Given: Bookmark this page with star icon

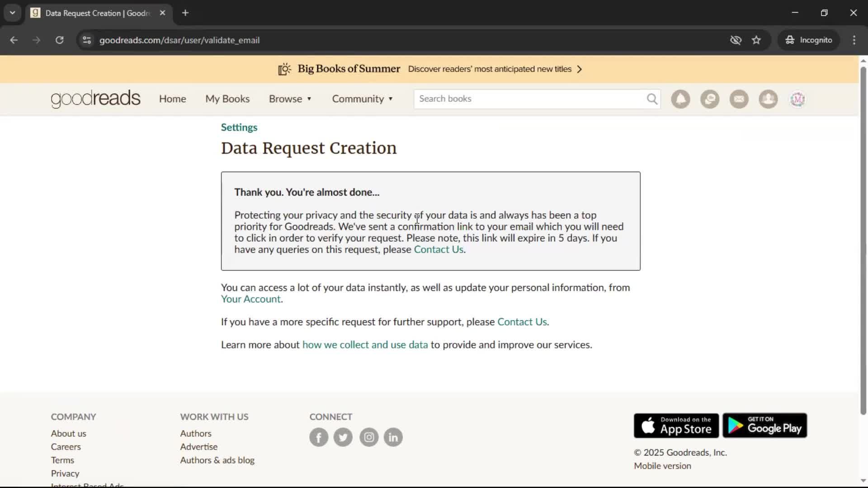Looking at the screenshot, I should coord(756,40).
